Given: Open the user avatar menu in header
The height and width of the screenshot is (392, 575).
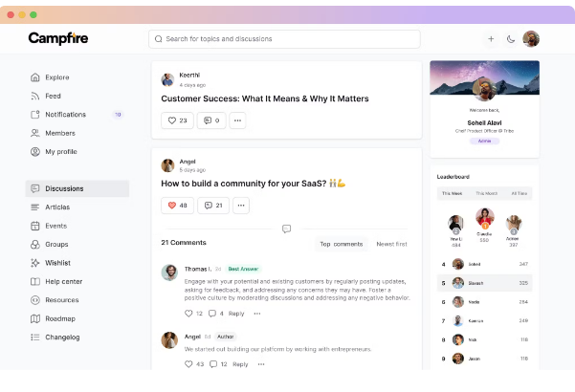Looking at the screenshot, I should pos(531,39).
